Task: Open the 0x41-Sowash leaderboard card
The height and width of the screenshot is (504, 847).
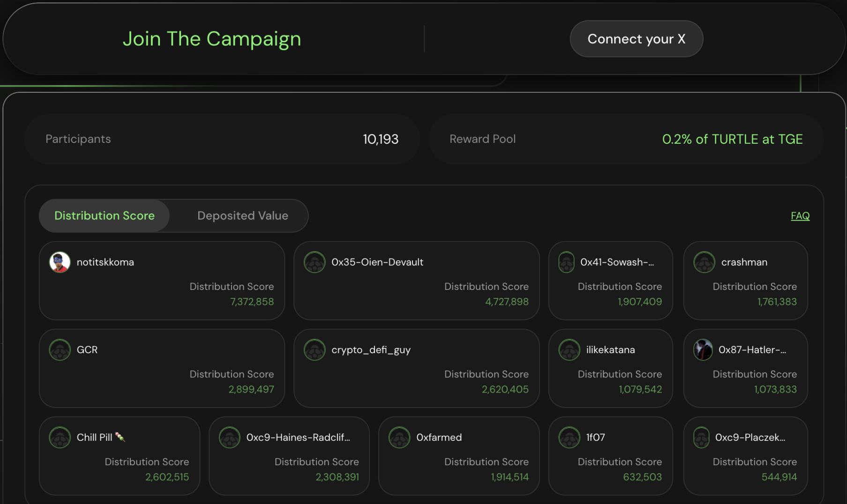Action: coord(610,281)
